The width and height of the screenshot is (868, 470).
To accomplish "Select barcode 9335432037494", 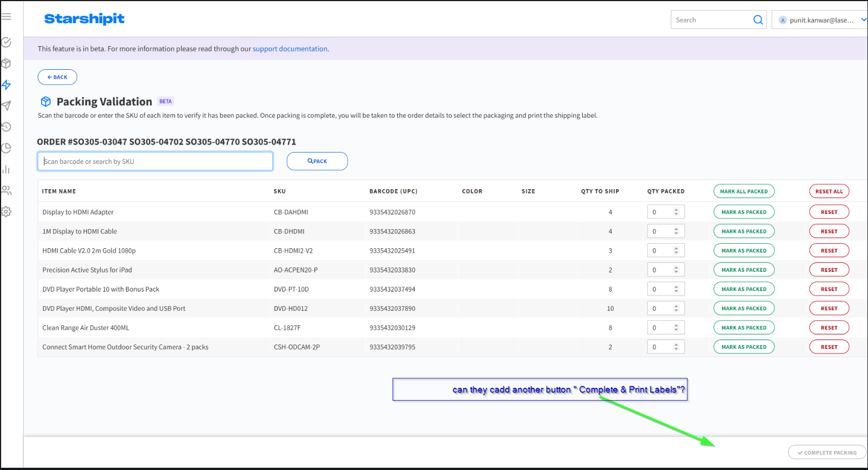I will click(x=393, y=289).
